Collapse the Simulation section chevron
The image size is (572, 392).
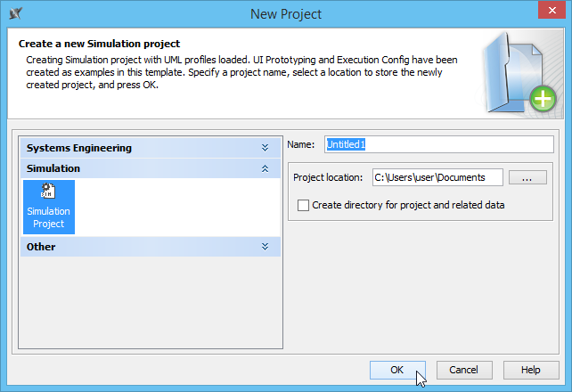click(x=265, y=168)
